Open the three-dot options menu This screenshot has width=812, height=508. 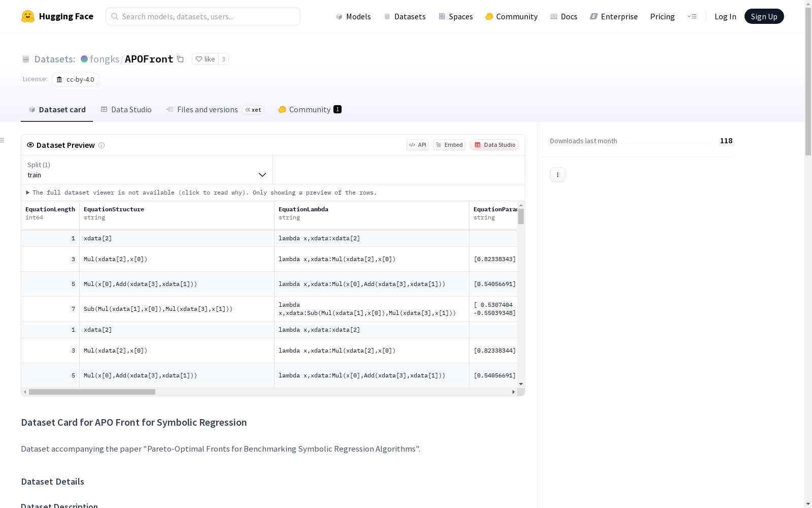coord(558,175)
